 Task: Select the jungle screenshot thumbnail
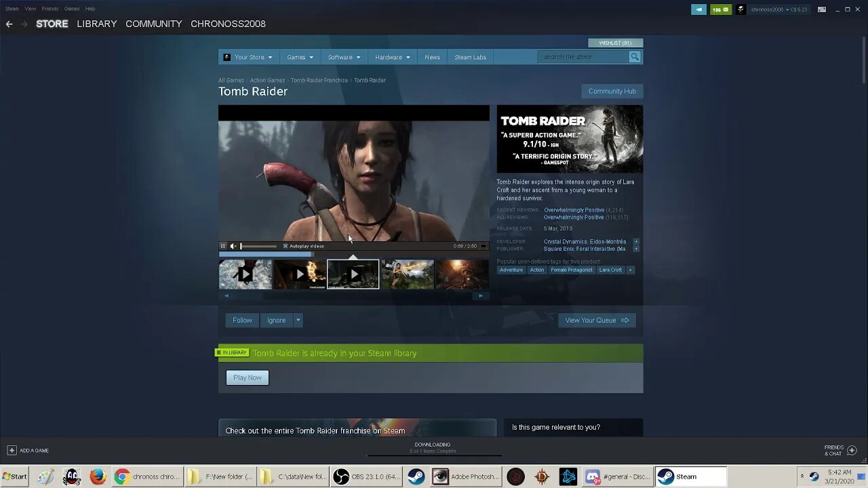[408, 274]
